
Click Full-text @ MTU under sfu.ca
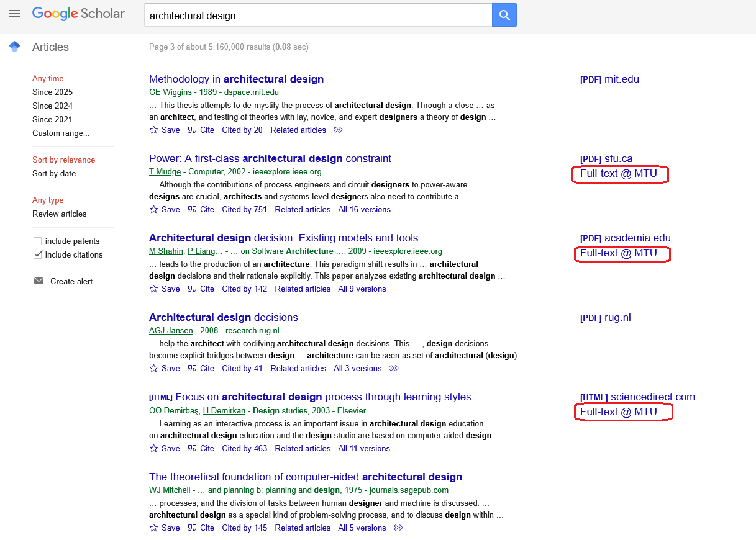619,173
